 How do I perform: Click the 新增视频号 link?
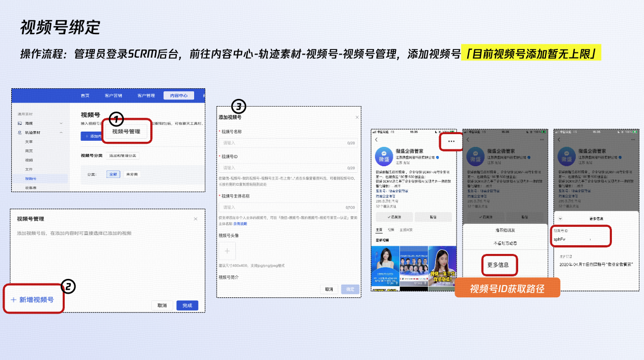click(x=32, y=300)
